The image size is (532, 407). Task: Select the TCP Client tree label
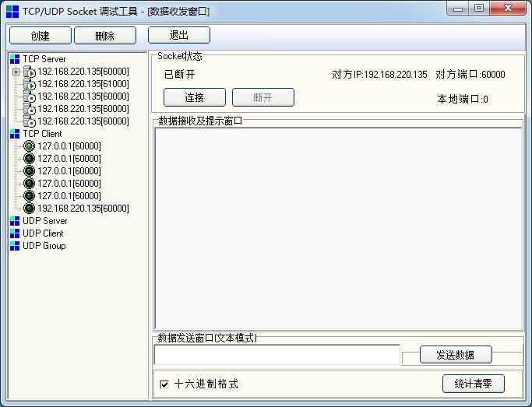(x=42, y=134)
